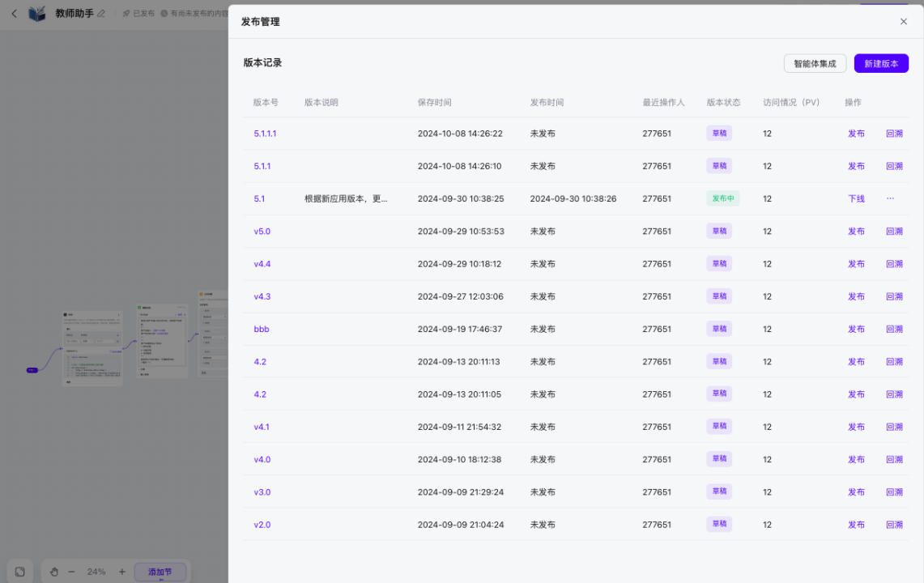
Task: Open version v4.4 link
Action: pyautogui.click(x=262, y=264)
